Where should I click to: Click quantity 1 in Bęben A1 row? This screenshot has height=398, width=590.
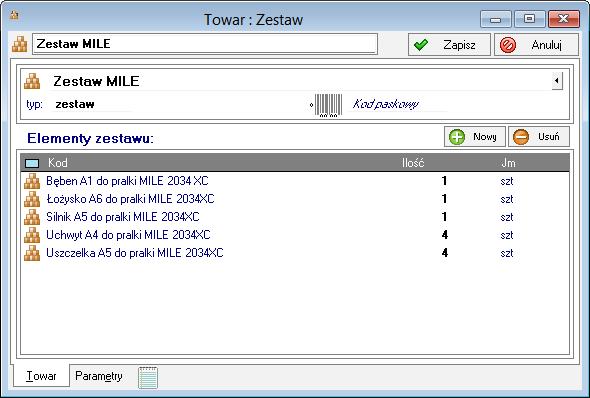[x=444, y=181]
